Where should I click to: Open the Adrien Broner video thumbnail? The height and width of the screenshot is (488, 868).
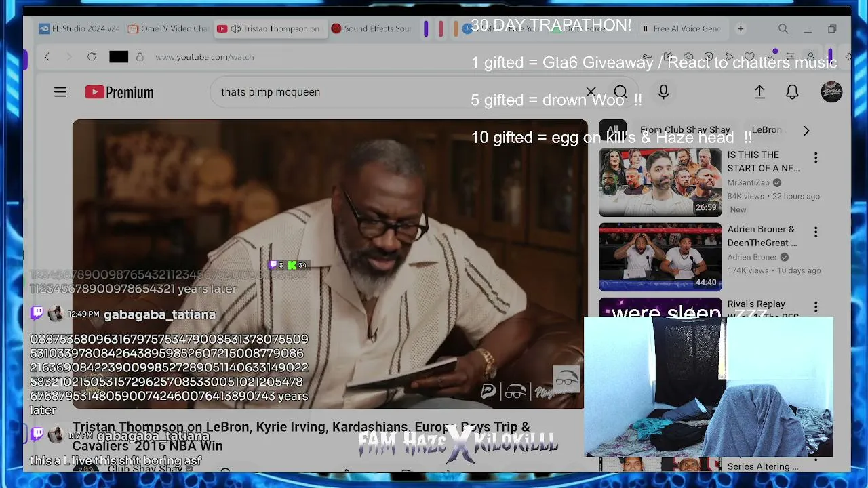tap(660, 257)
